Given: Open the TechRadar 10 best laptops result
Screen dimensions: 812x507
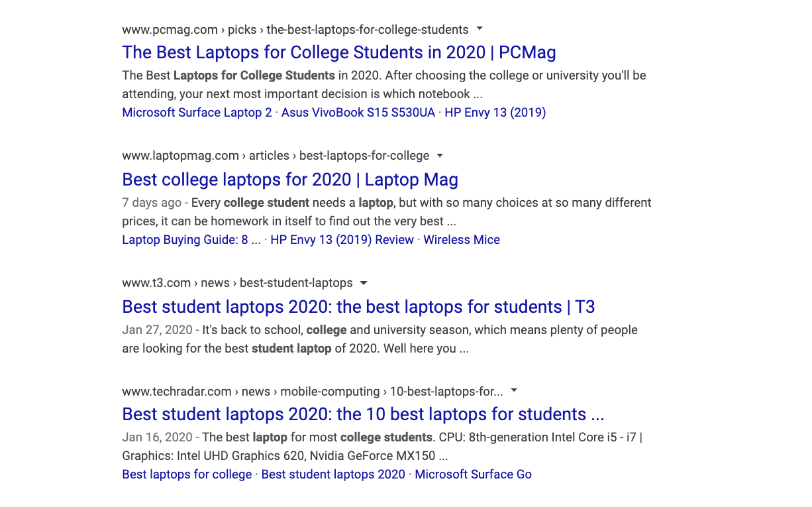Looking at the screenshot, I should tap(362, 414).
